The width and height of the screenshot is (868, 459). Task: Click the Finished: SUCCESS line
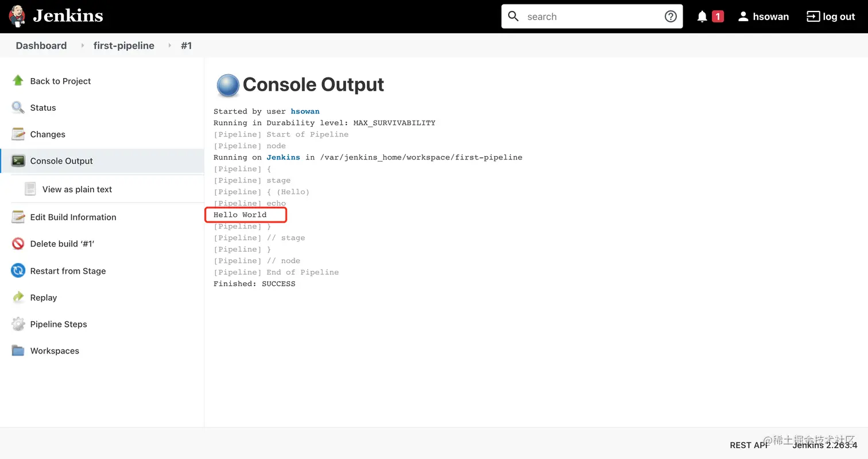coord(254,283)
